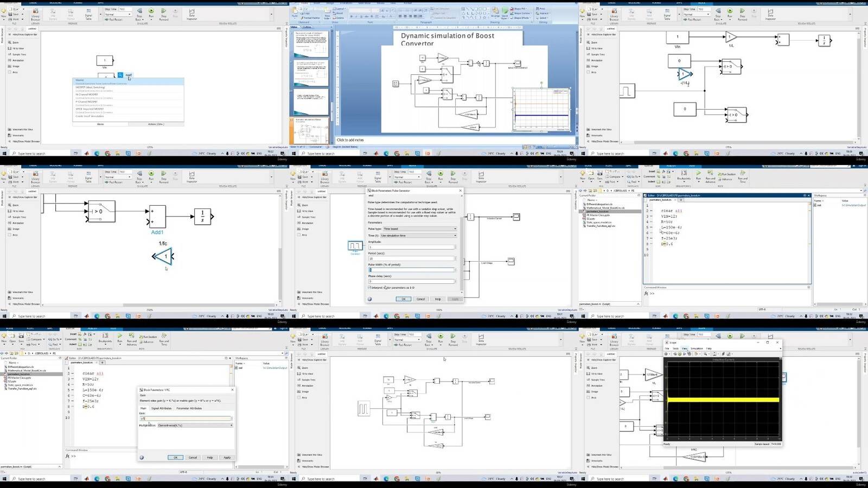Select the Main tab in Gain dialog
This screenshot has width=868, height=488.
143,408
